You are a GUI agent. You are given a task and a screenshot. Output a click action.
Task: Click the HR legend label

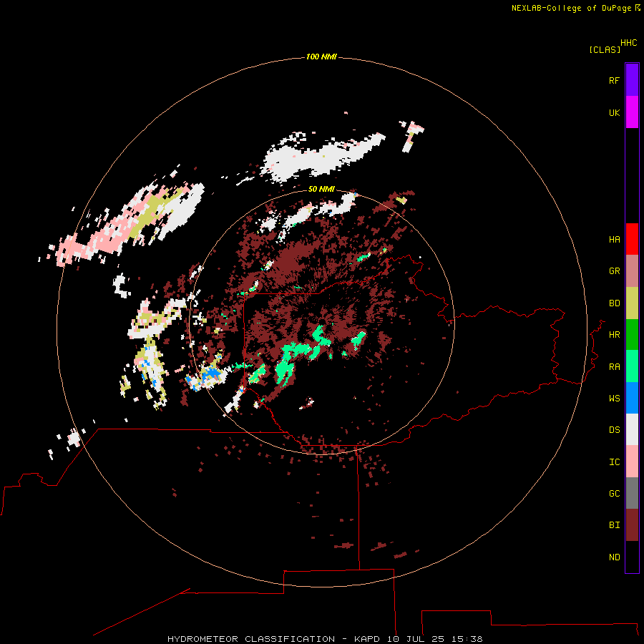tap(614, 335)
